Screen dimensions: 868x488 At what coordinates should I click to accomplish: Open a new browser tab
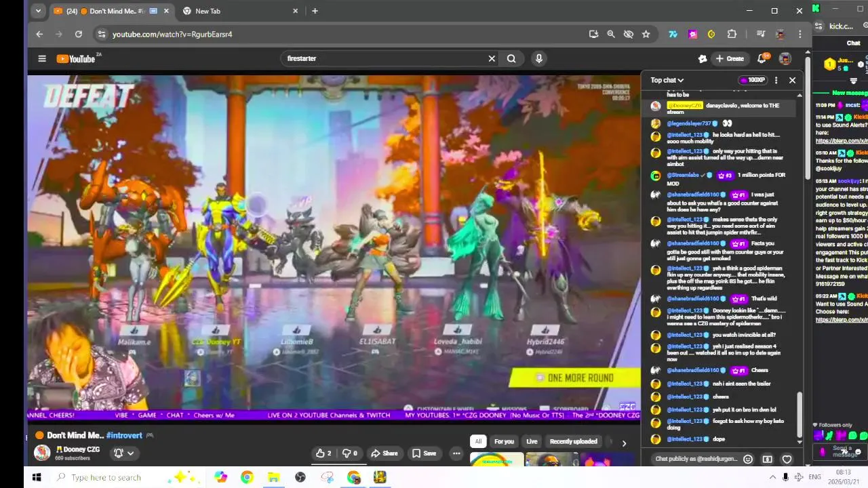click(x=315, y=11)
